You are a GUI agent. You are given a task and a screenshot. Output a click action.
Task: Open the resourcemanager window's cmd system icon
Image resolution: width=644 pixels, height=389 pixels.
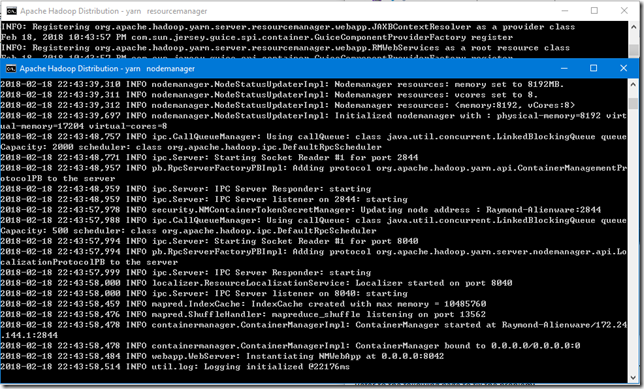(11, 11)
